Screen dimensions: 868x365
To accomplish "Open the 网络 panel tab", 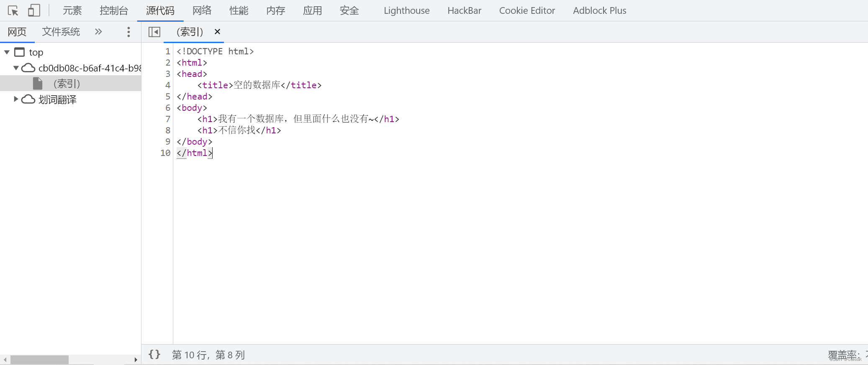I will tap(202, 10).
